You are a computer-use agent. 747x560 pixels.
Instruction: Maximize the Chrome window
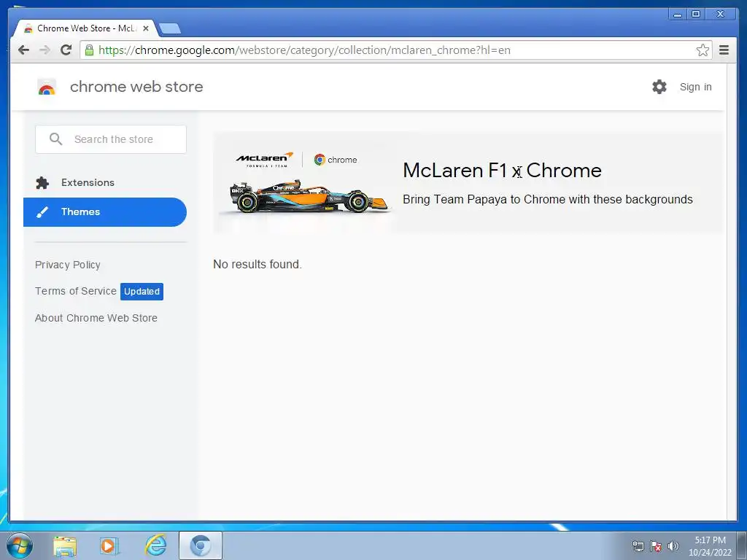pyautogui.click(x=695, y=15)
